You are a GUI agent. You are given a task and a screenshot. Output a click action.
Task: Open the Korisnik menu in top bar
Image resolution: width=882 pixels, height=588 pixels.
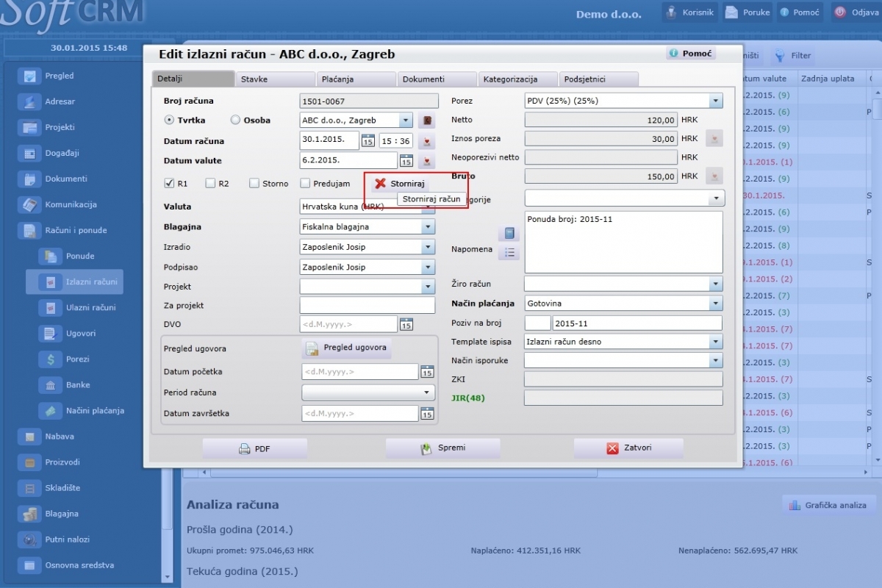(x=689, y=12)
